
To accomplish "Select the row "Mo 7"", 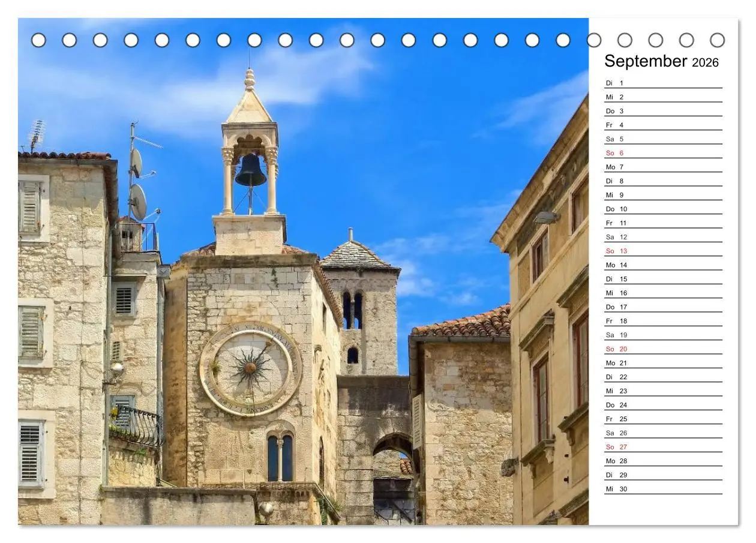I will point(663,167).
